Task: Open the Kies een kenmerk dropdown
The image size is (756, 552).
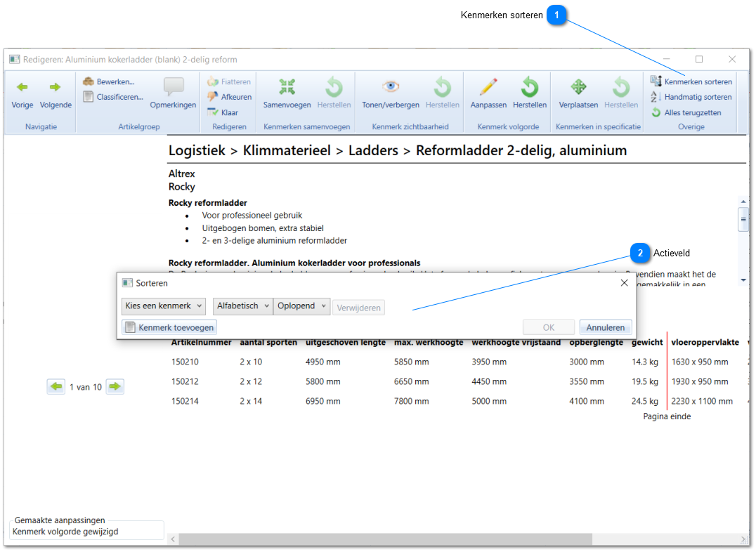Action: pos(164,306)
